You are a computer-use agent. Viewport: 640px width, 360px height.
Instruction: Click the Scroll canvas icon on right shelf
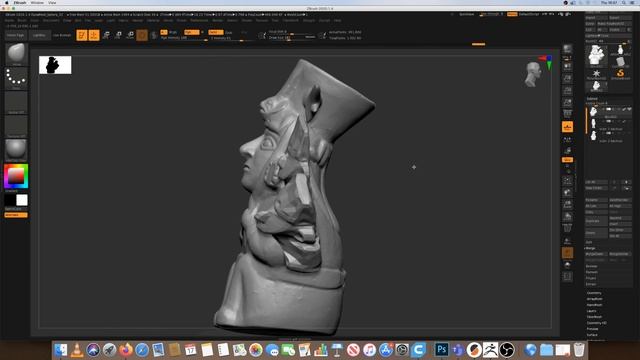[x=567, y=66]
